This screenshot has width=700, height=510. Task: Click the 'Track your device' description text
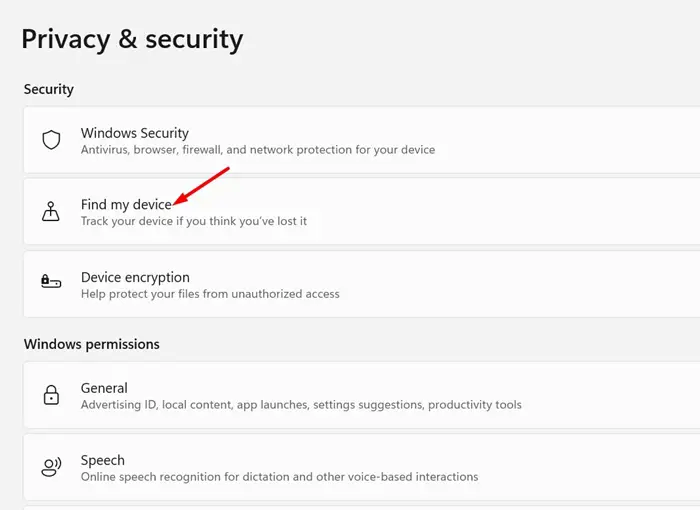[194, 221]
